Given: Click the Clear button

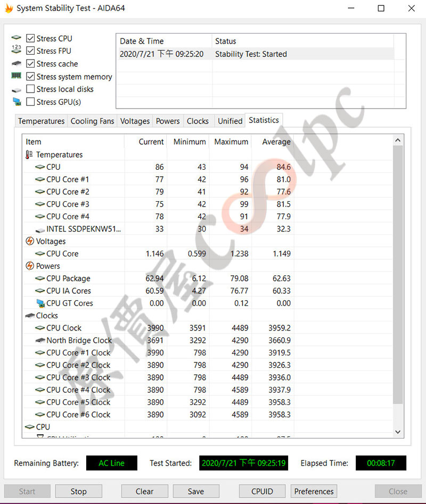Looking at the screenshot, I should click(144, 491).
